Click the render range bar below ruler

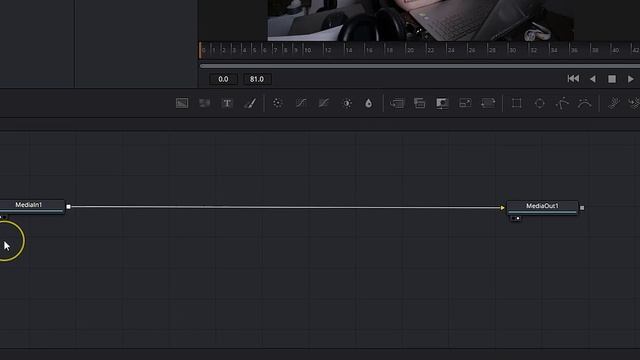pos(420,66)
